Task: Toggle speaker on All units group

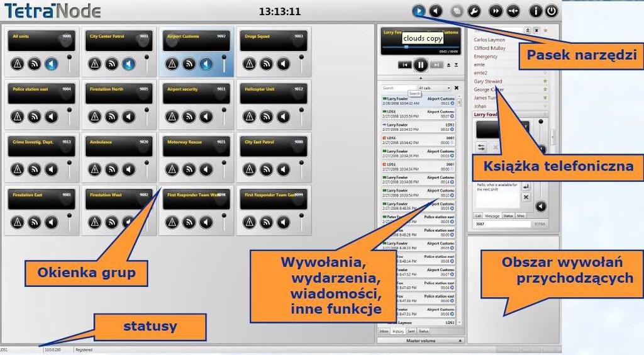Action: tap(52, 64)
